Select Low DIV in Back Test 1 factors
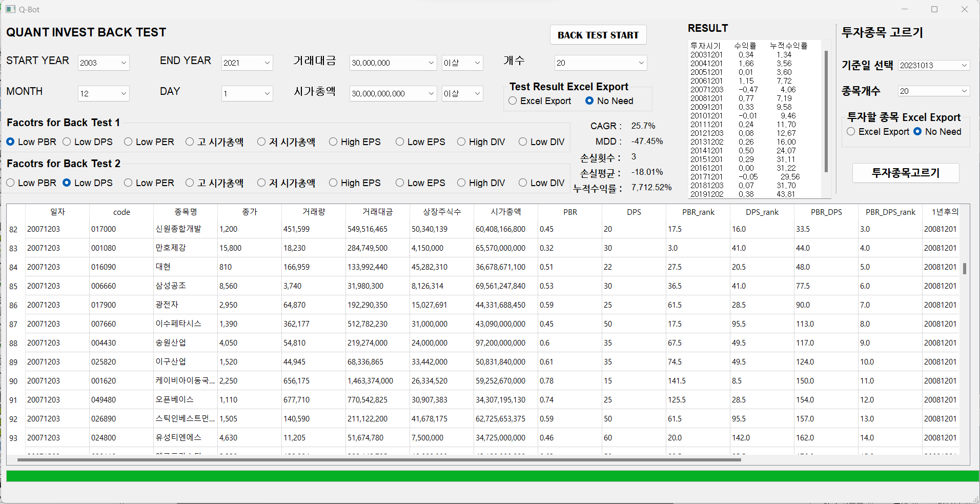This screenshot has width=980, height=504. [x=542, y=142]
